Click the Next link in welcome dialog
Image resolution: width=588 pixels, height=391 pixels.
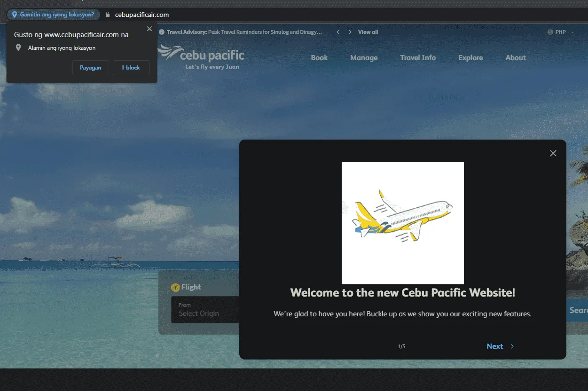[495, 346]
